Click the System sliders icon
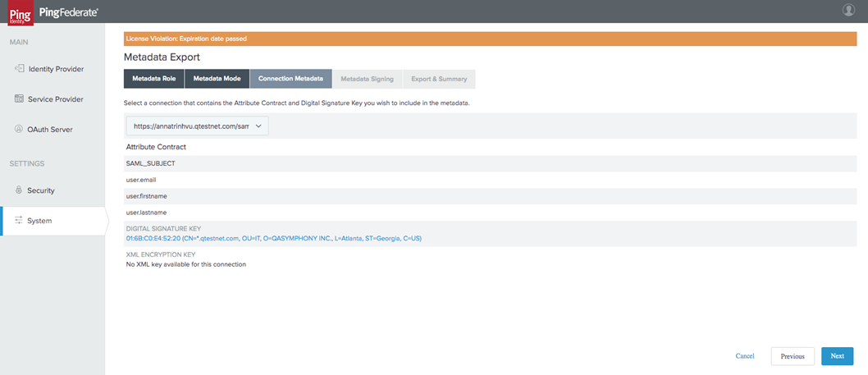 pyautogui.click(x=19, y=220)
